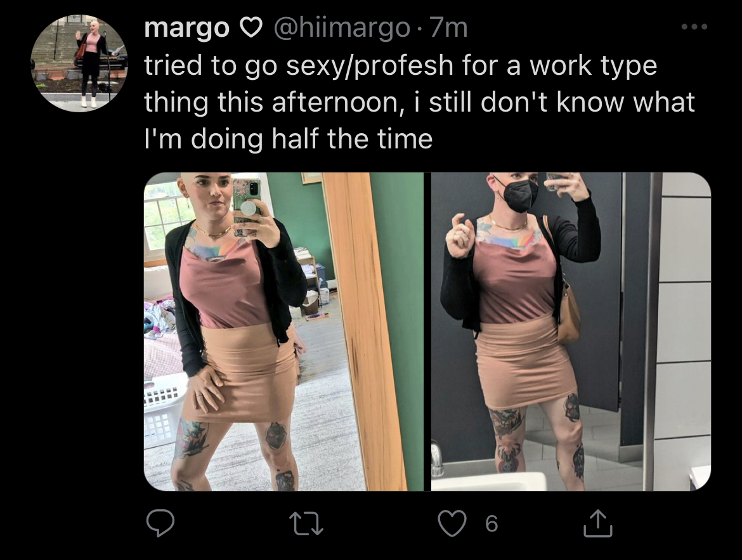
Task: Enlarge the photo taken in the restroom
Action: tap(571, 331)
